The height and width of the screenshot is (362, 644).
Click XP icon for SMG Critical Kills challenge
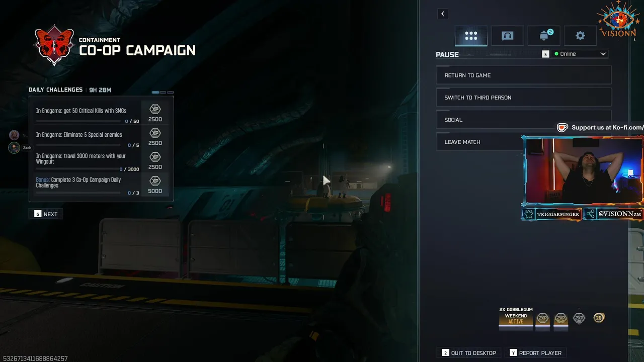[x=155, y=109]
